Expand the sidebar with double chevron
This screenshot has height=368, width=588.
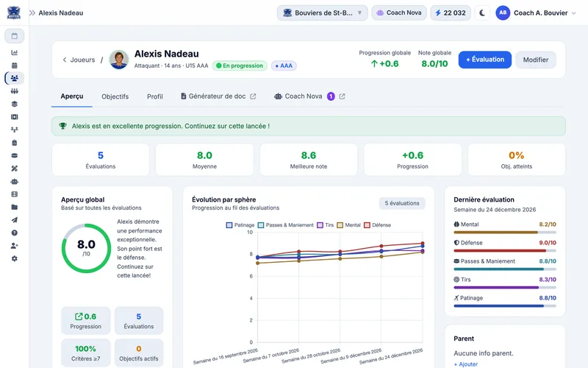coord(32,13)
